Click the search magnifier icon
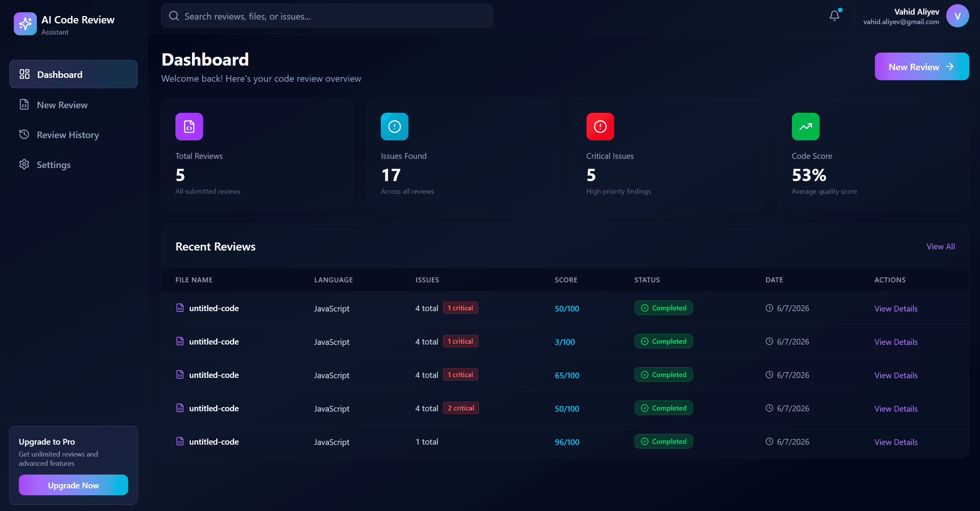980x511 pixels. tap(174, 16)
